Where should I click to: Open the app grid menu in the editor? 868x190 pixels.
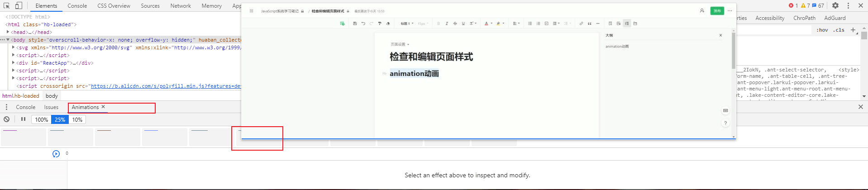(x=251, y=11)
